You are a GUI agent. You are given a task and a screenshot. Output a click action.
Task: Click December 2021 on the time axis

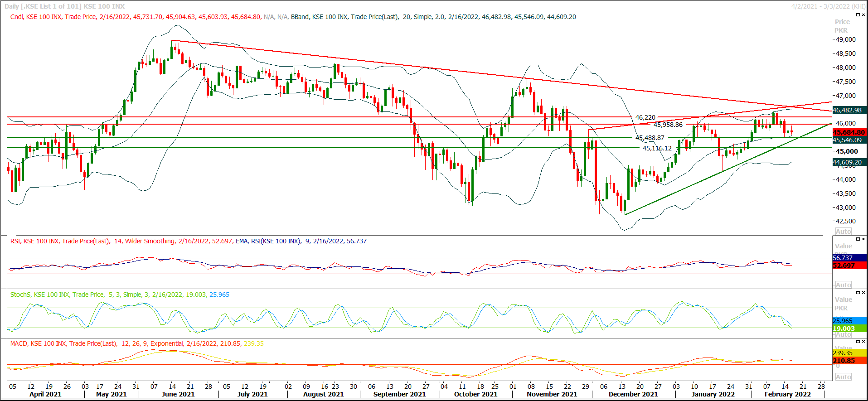(x=633, y=394)
